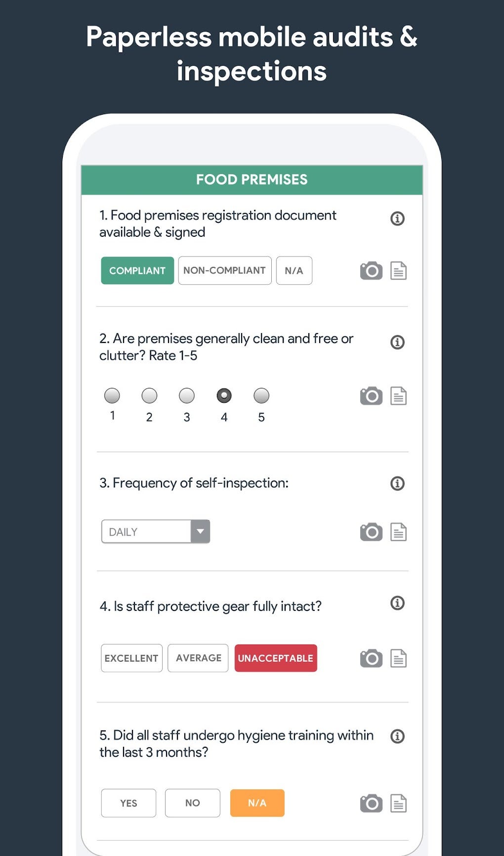Expand the DAILY selection list
The width and height of the screenshot is (504, 856).
[x=201, y=531]
